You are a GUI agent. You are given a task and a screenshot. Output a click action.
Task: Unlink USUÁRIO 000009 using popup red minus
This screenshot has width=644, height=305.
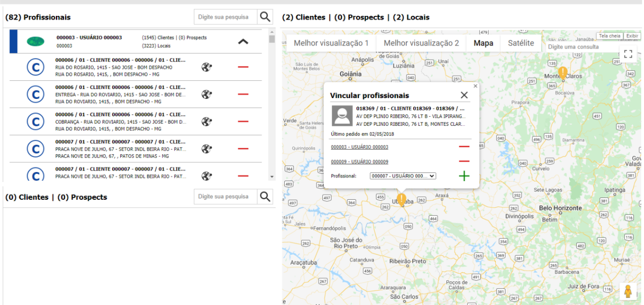point(464,161)
